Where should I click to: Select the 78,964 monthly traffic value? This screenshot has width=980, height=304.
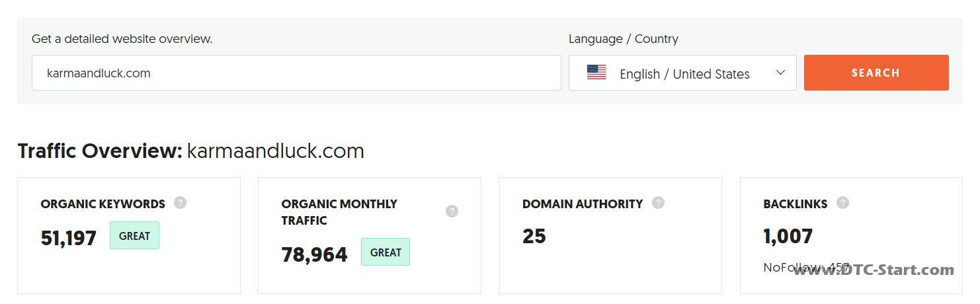click(x=315, y=254)
